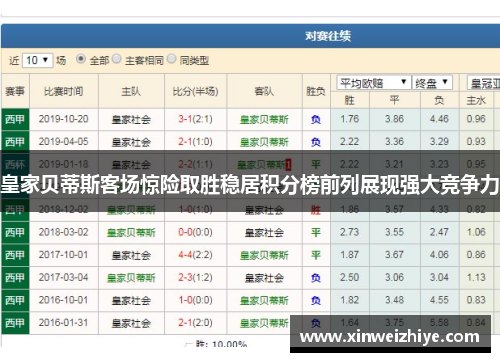Click the 西甲 tag in 2019-04-05 row
Viewport: 500px width, 362px height.
(x=15, y=142)
